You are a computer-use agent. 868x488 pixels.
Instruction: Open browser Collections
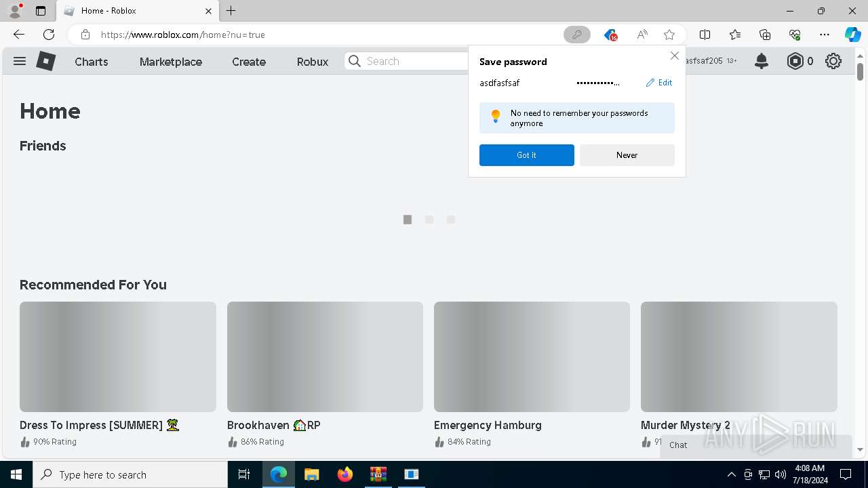(765, 35)
